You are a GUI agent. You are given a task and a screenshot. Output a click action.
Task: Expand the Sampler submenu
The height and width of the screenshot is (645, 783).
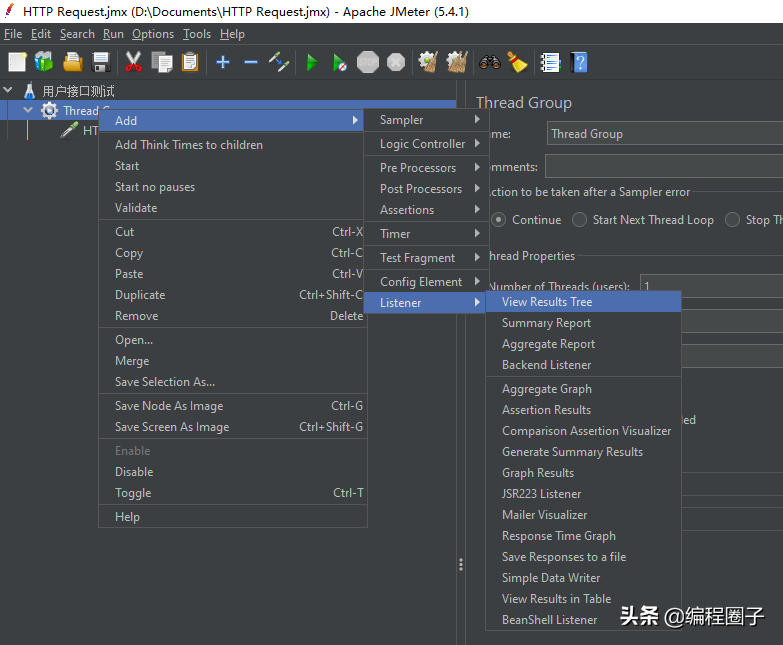coord(424,120)
